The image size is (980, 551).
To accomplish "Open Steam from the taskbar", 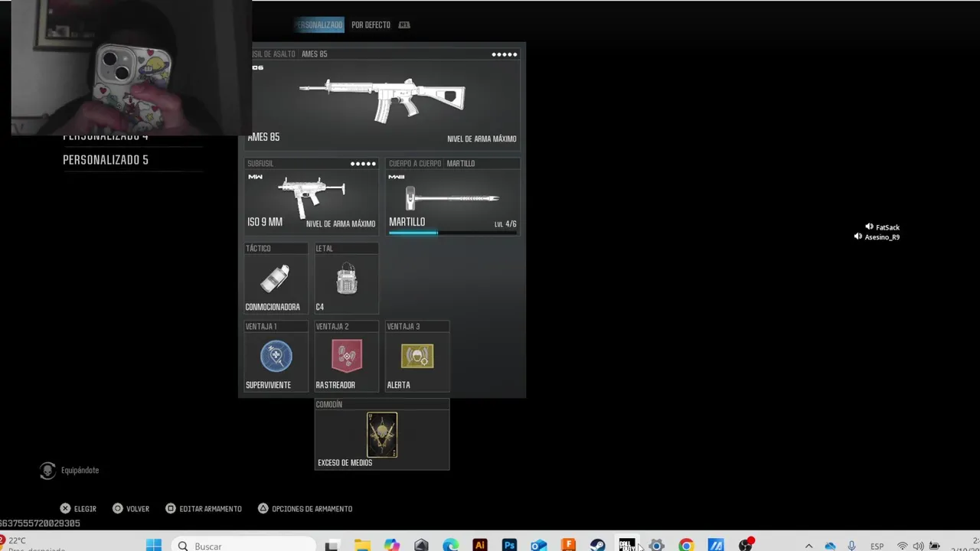I will [597, 546].
